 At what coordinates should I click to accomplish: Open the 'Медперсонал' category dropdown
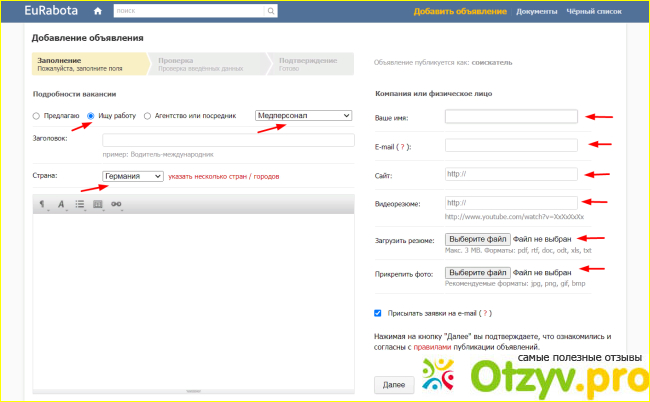tap(304, 116)
